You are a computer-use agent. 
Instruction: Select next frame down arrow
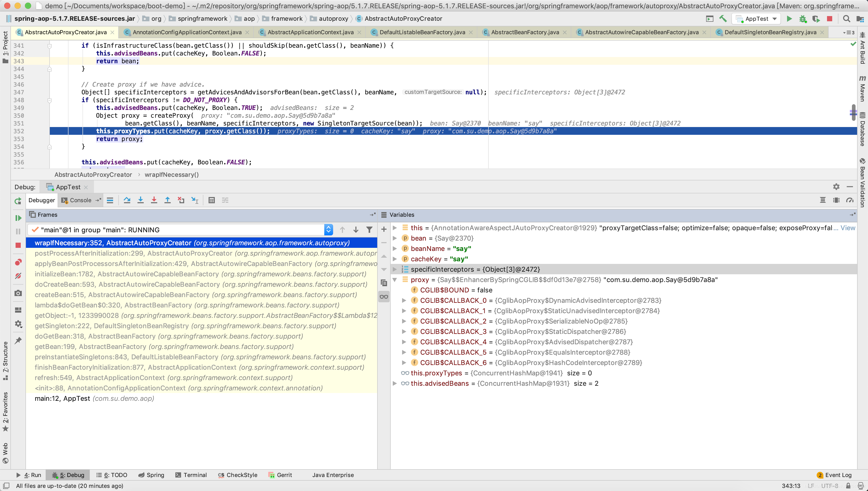(x=356, y=230)
